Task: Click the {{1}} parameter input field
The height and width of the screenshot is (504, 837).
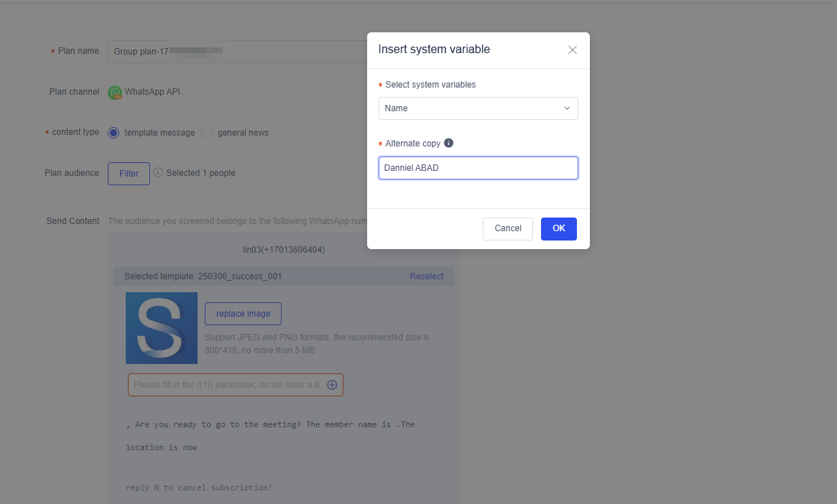Action: (x=226, y=385)
